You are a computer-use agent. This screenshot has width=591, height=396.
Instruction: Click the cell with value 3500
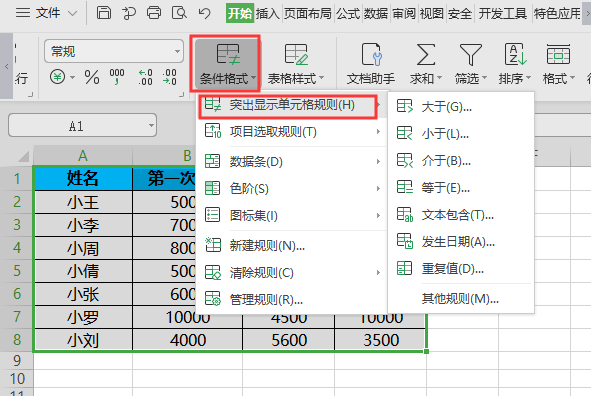381,340
